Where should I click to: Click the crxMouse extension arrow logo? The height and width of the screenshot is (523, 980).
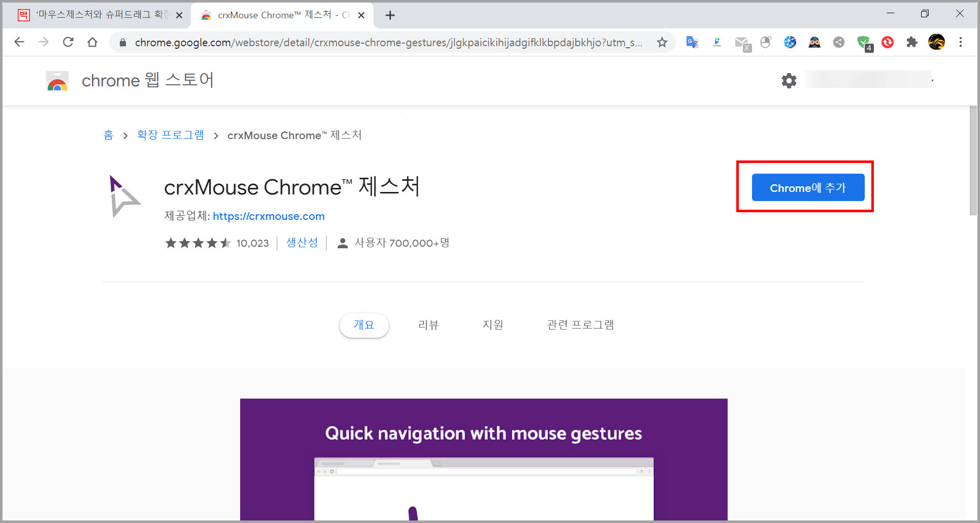(124, 197)
